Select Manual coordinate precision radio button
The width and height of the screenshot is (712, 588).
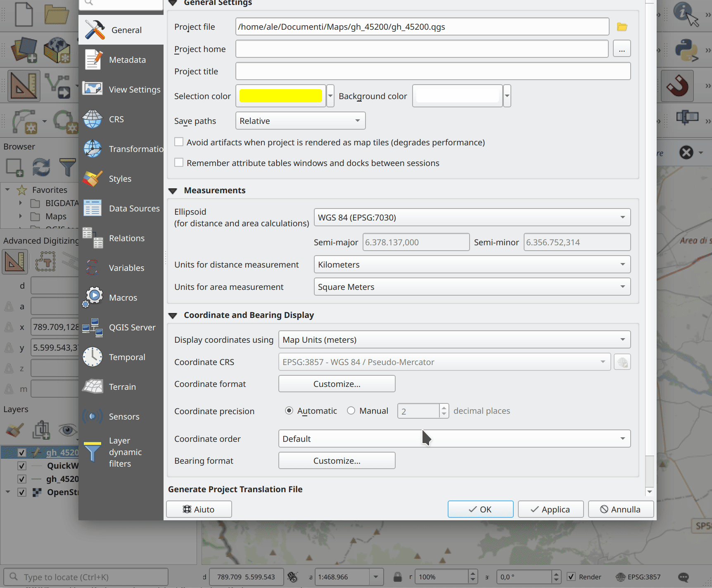click(x=351, y=411)
